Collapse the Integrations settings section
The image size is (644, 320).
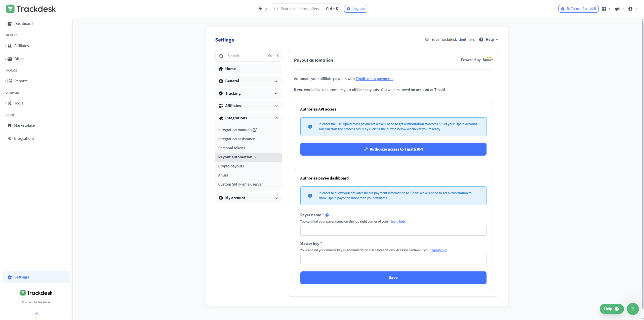point(276,118)
